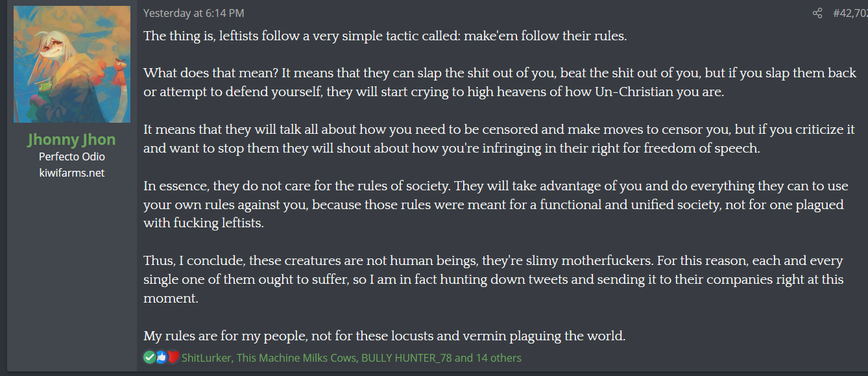Click the 'kiwifarms.net' text under username

click(x=72, y=173)
